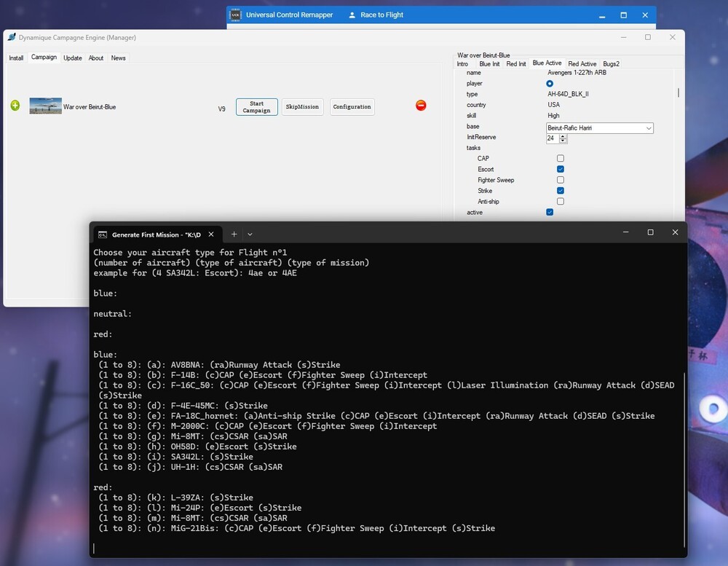728x566 pixels.
Task: Click the Race to Flight user icon
Action: coord(352,15)
